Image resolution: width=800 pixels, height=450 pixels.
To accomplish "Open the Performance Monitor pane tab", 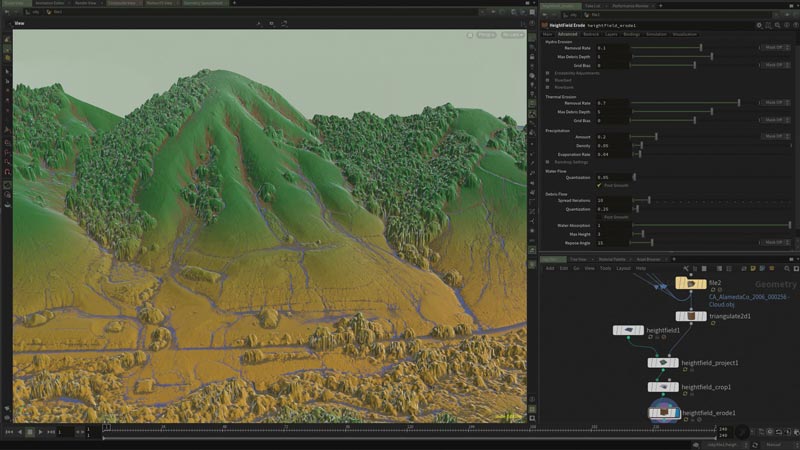I will pos(631,6).
